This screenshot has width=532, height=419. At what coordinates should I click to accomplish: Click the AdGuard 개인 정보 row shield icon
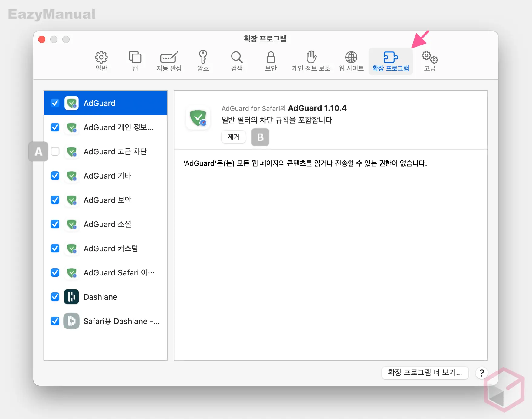click(72, 127)
